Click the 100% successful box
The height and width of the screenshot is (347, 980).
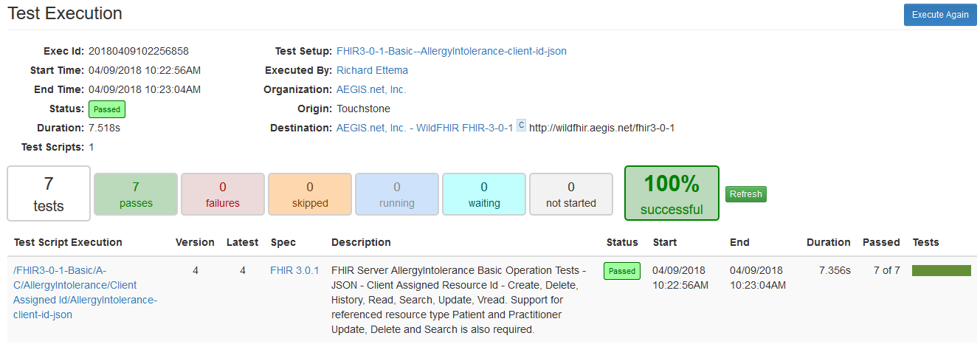click(672, 193)
